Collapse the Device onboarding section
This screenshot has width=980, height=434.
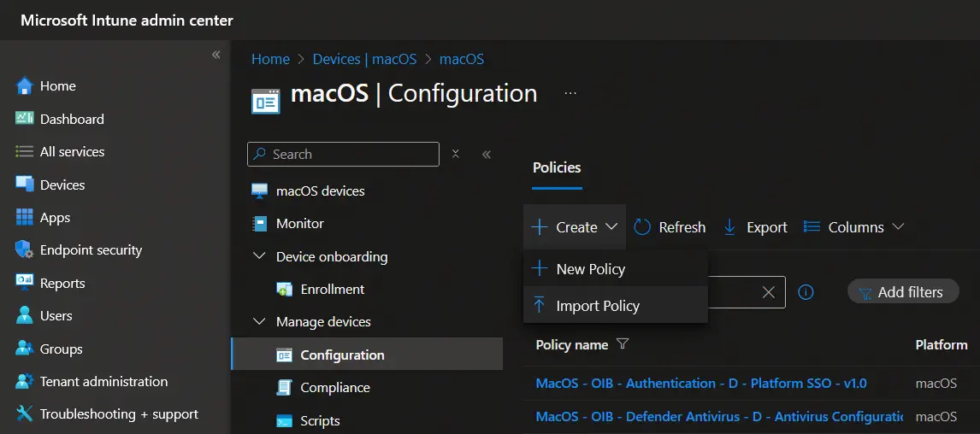[260, 256]
